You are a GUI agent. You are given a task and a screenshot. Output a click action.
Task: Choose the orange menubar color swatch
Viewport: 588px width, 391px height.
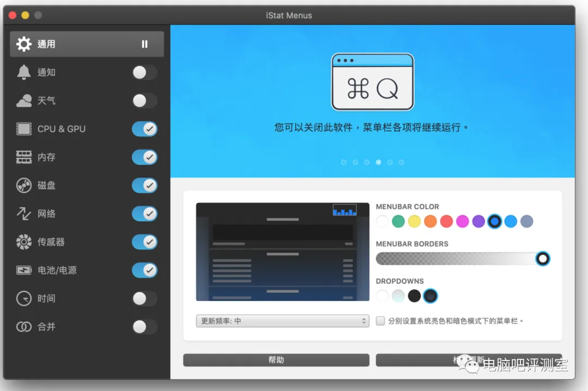pos(431,222)
